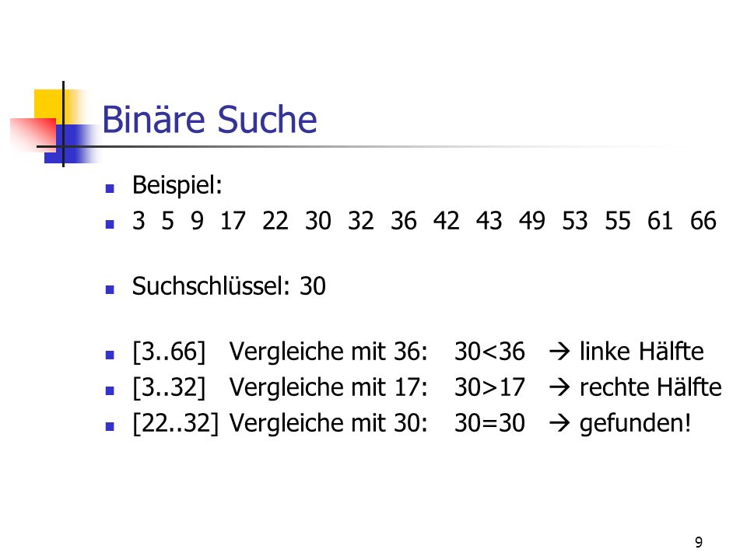Screen dimensions: 747x560
Task: Click the red square in the logo
Action: click(33, 135)
